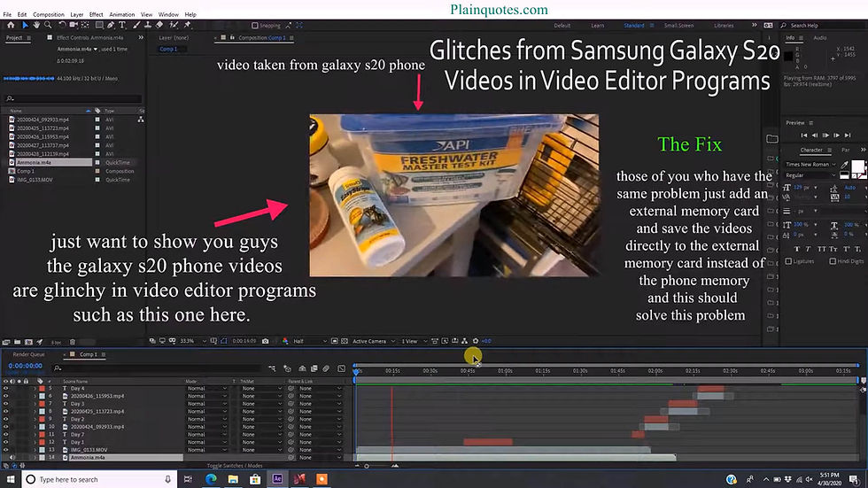
Task: Hide the IMG_0133.MOV layer eye
Action: (6, 450)
